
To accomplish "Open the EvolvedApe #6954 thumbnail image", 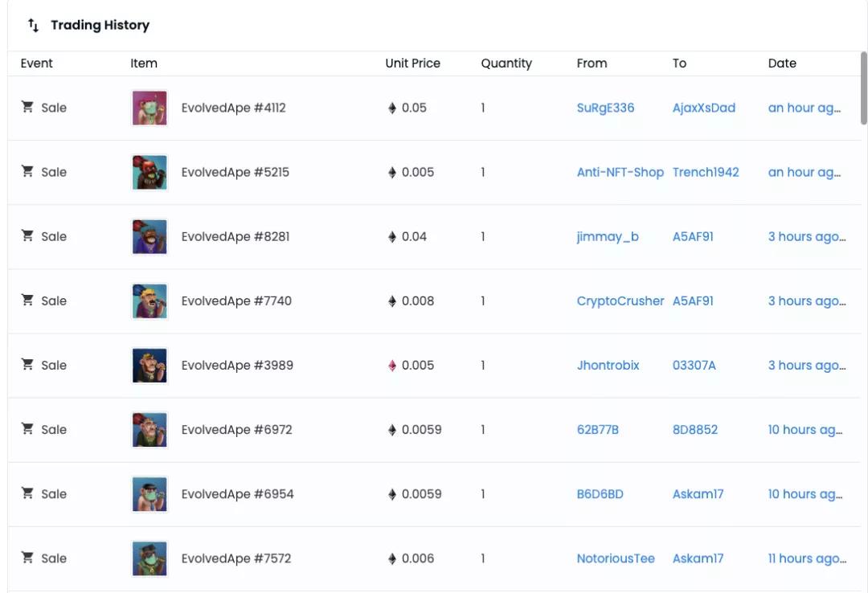I will [x=149, y=493].
